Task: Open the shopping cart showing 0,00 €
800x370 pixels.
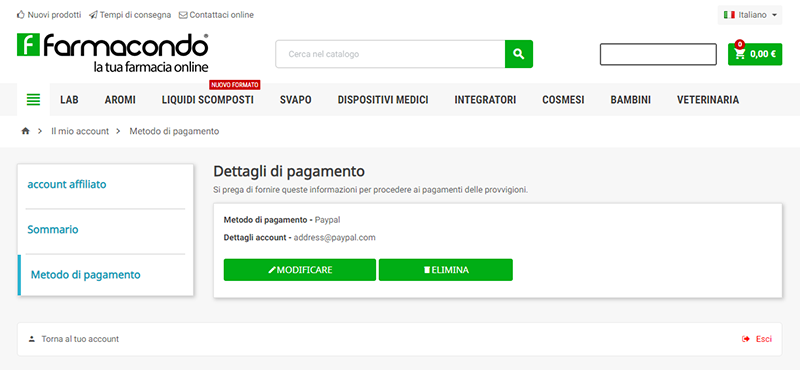Action: click(755, 54)
